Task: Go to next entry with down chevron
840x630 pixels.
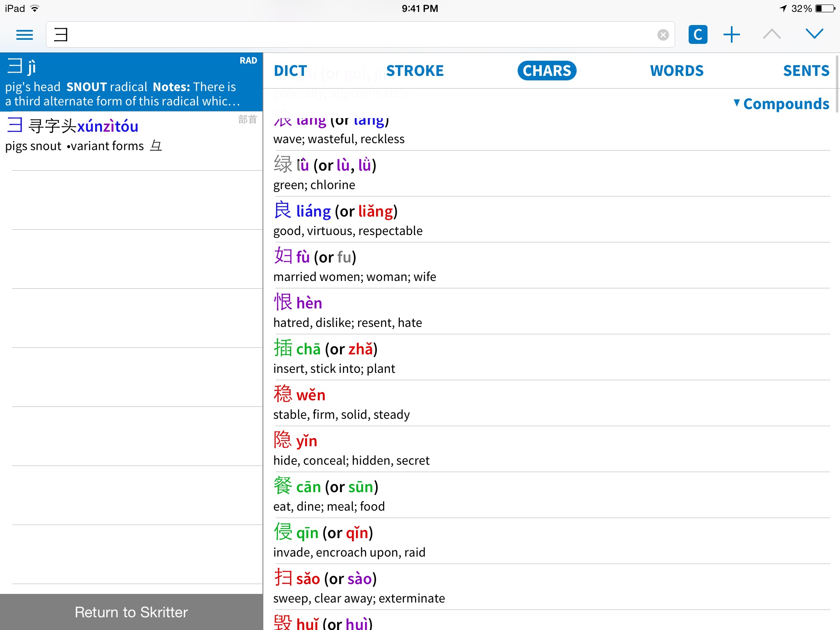Action: click(814, 34)
